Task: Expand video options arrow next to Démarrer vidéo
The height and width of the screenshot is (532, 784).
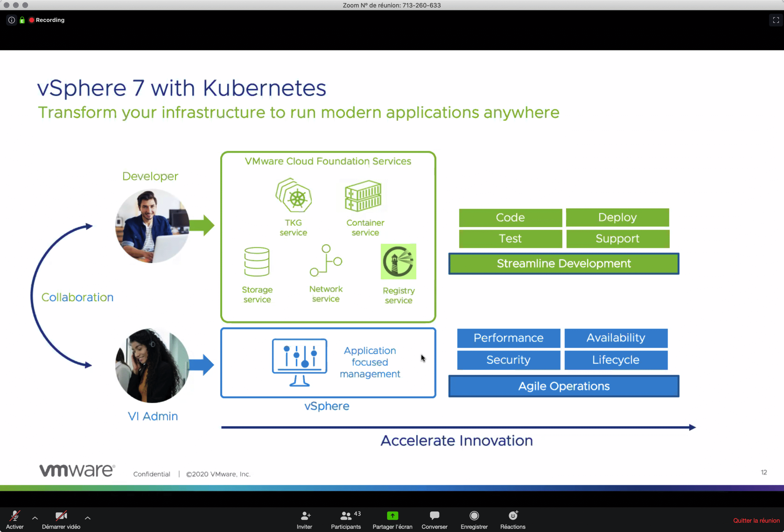Action: 87,518
